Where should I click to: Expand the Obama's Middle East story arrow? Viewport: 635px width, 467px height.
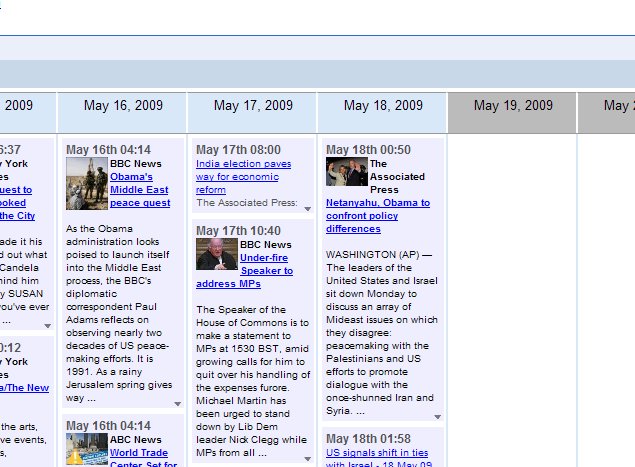(x=177, y=405)
